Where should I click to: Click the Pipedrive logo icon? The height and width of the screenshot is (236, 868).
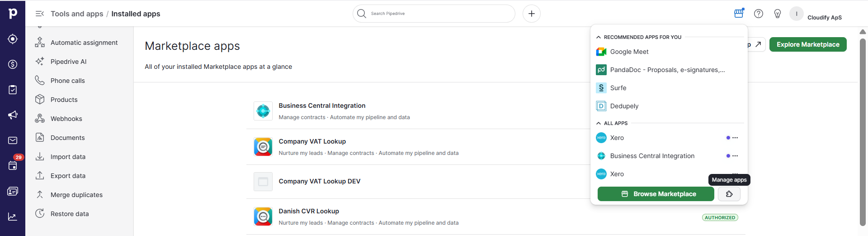13,13
